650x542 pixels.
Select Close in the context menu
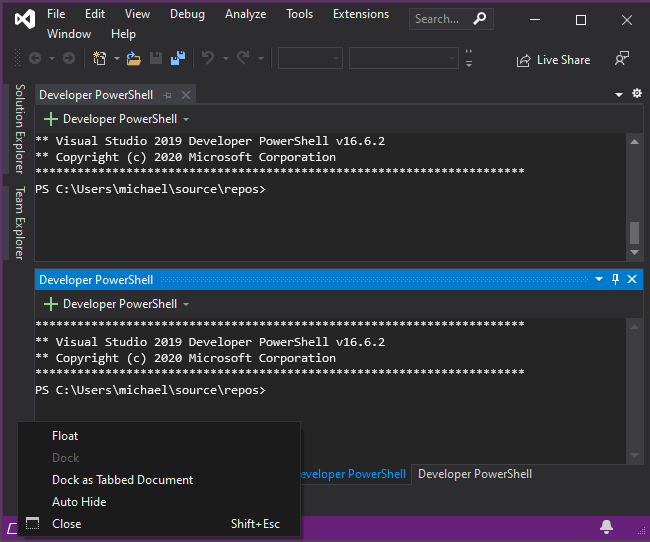[159, 524]
